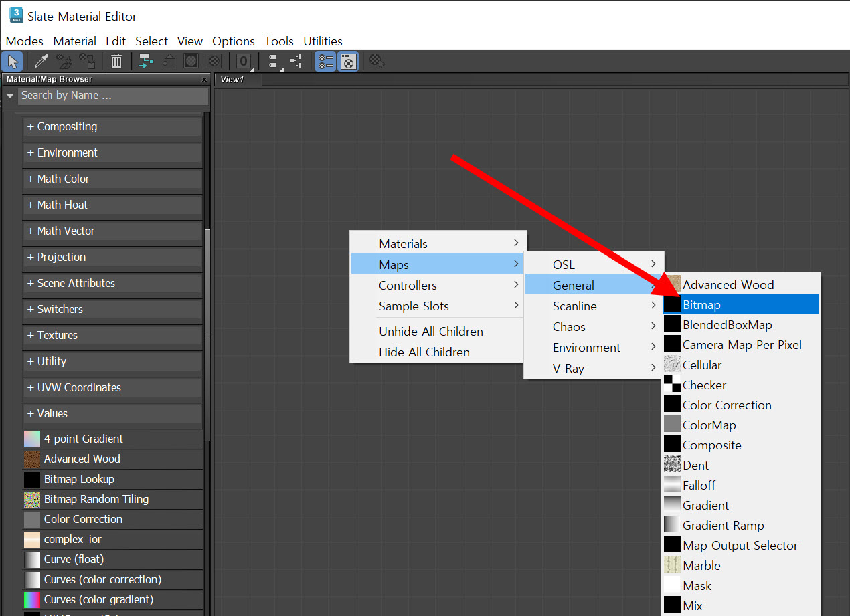The image size is (850, 616).
Task: Expand the Values group
Action: [112, 414]
